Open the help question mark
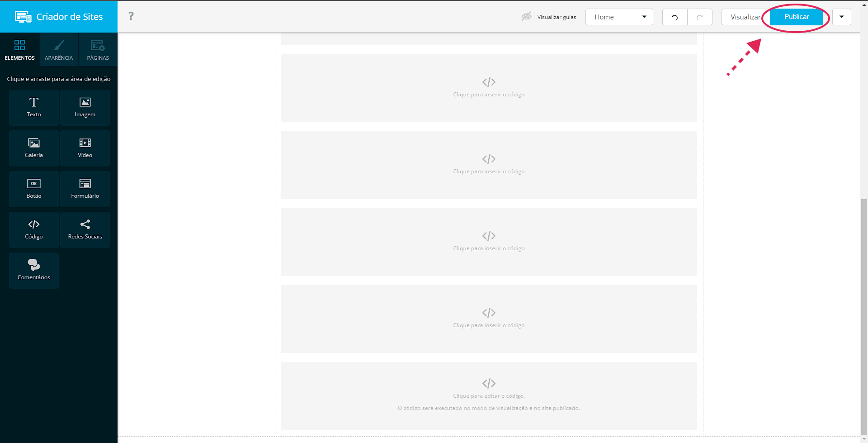Screen dimensions: 868x443 coord(131,16)
